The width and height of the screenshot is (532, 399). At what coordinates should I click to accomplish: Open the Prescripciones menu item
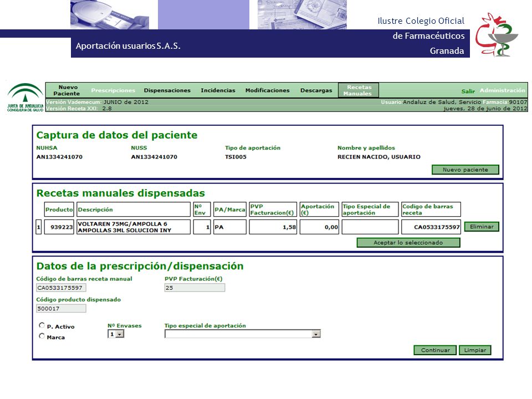tap(113, 90)
